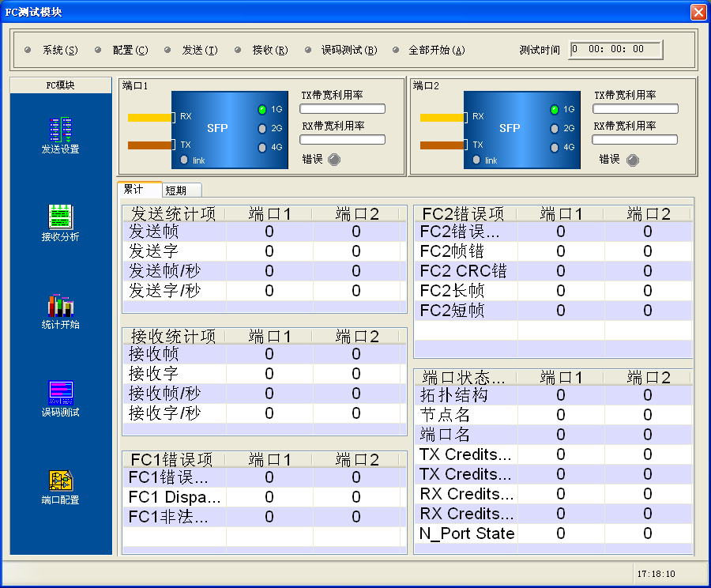Viewport: 711px width, 588px height.
Task: Click the 端口状态... column header
Action: [465, 378]
